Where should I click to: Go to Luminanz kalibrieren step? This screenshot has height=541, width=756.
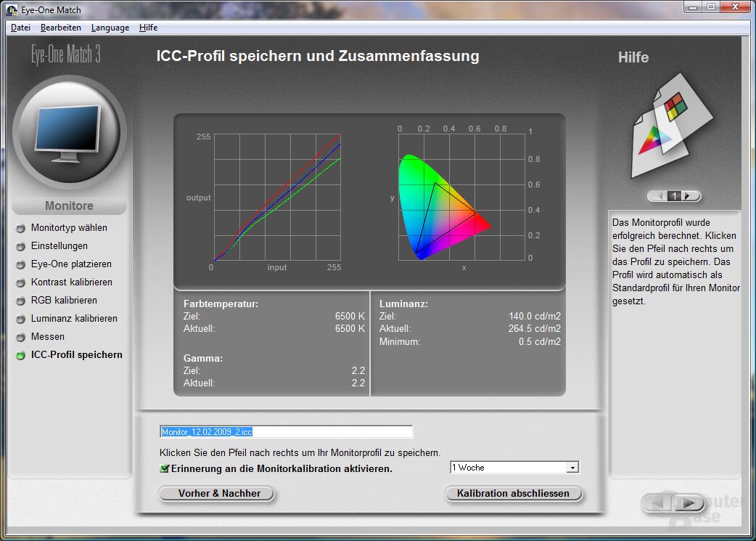[74, 318]
